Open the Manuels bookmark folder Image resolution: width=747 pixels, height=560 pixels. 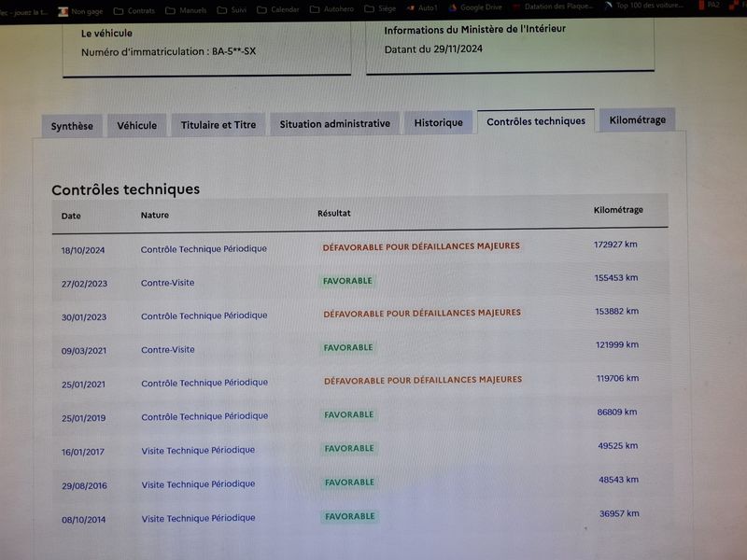point(186,10)
